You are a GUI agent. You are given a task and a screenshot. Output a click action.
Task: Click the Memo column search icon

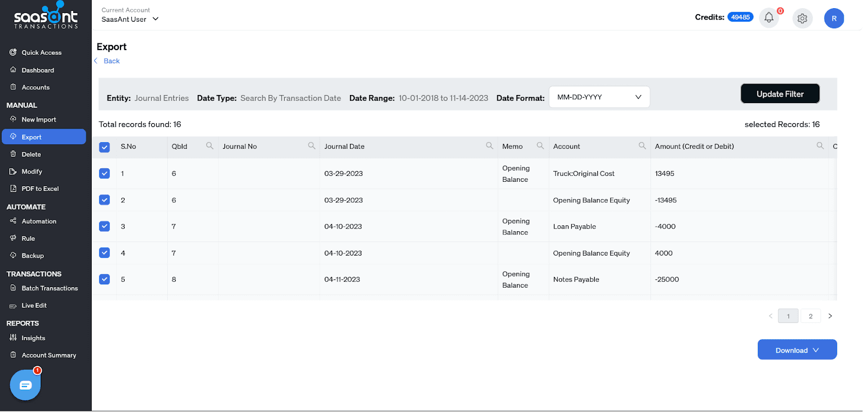pos(540,146)
